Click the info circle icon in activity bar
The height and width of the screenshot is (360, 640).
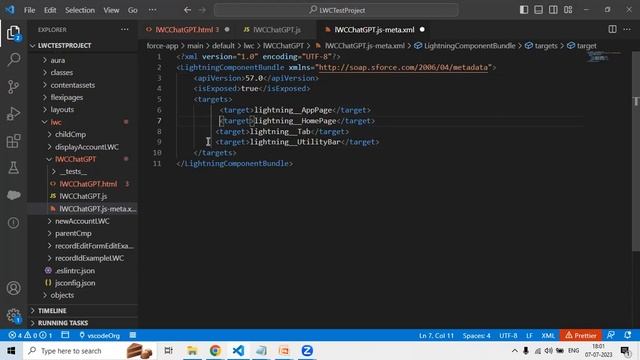(13, 222)
